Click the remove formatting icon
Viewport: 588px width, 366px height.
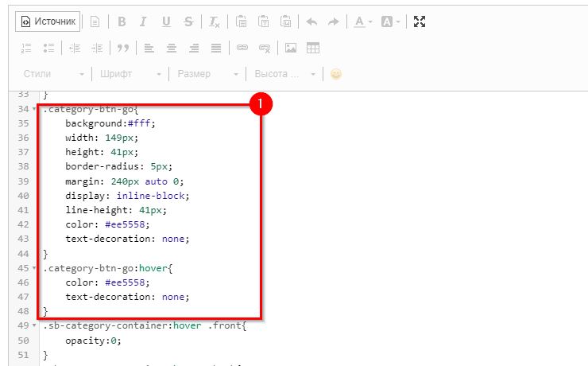(215, 22)
